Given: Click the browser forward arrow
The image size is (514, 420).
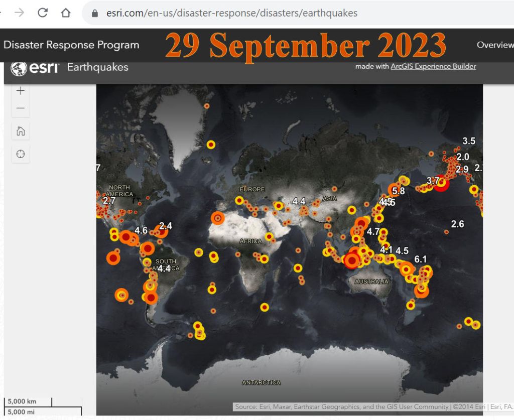Looking at the screenshot, I should [x=20, y=13].
